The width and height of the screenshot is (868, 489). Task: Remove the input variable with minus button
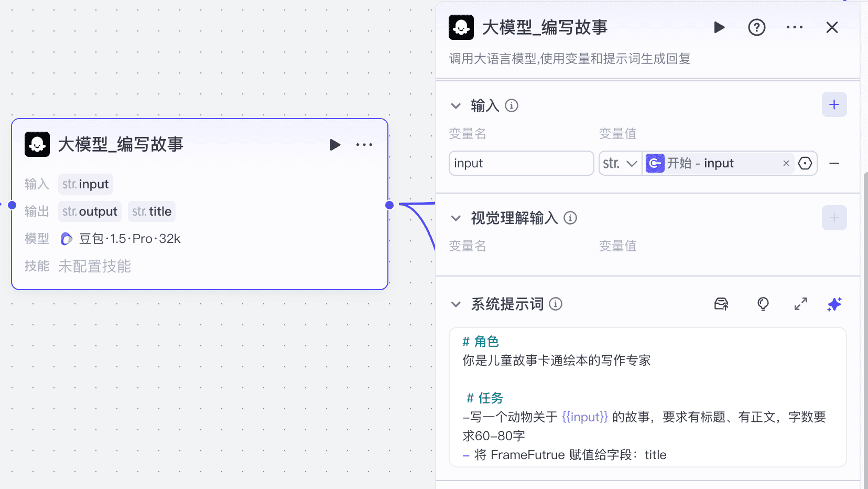834,163
